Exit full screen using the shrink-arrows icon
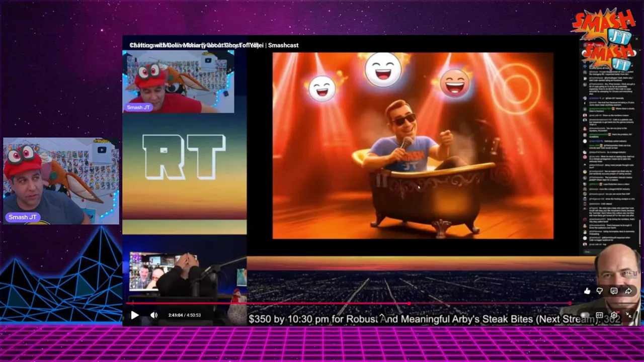Screen dimensions: 644x362 629,315
